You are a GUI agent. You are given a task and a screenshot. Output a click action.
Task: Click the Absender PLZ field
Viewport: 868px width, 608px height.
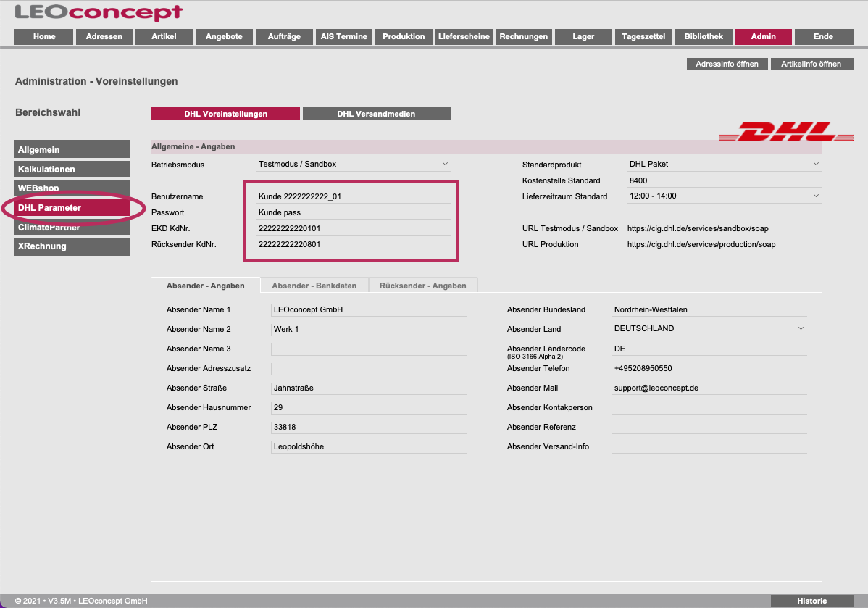(369, 427)
